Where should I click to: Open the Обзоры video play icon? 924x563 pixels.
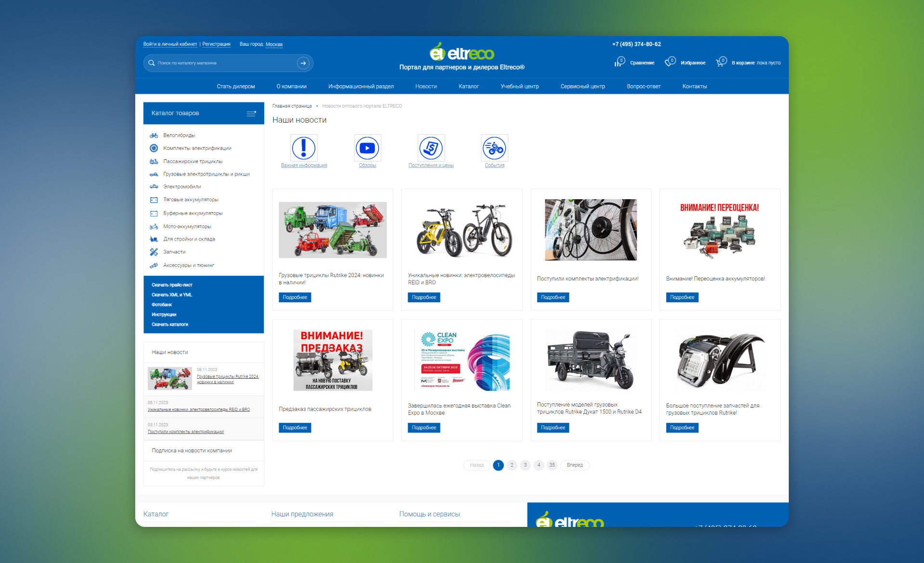367,148
